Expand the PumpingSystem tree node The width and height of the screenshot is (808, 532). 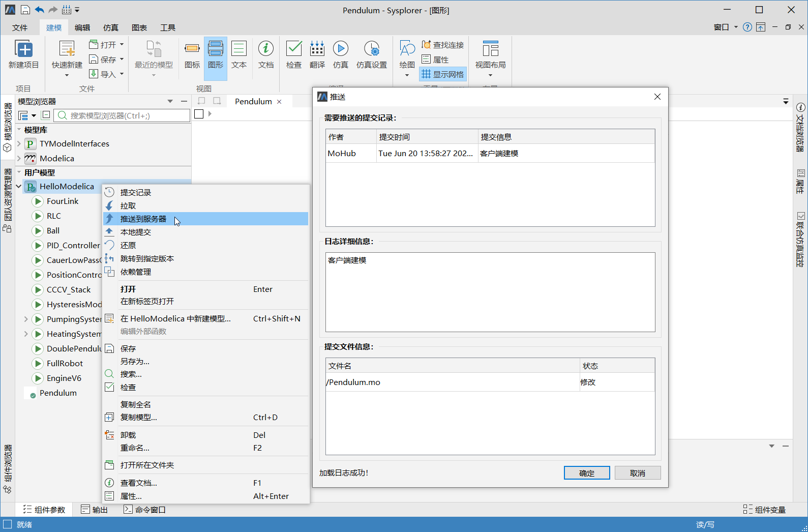(x=26, y=319)
